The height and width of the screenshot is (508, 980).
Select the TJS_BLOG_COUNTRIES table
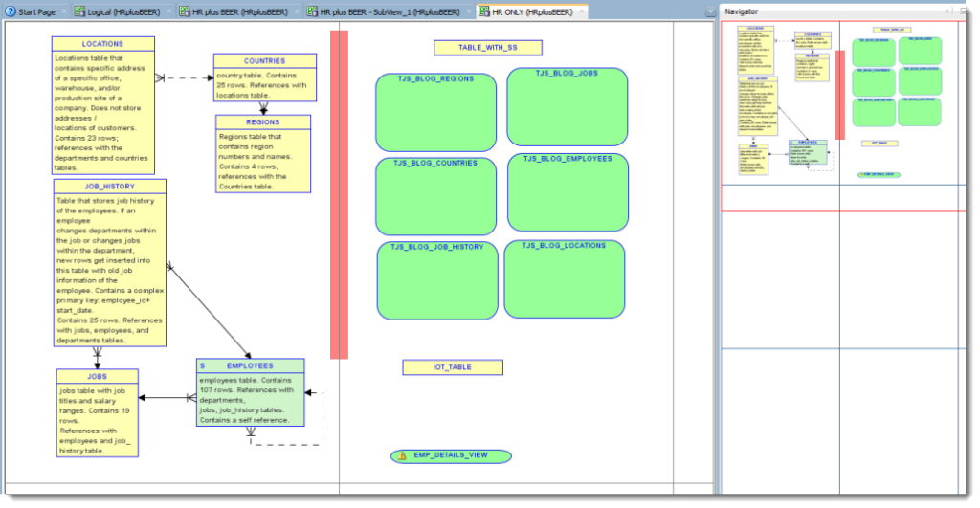coord(436,196)
